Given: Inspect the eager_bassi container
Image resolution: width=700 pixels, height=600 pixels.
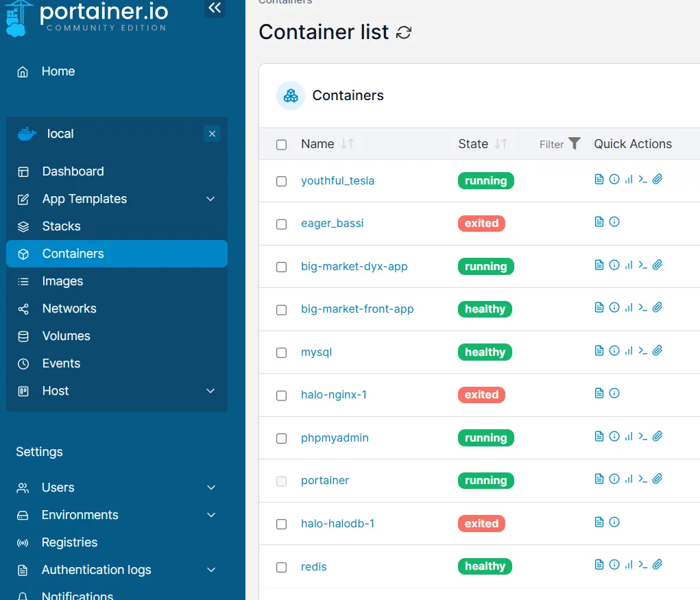Looking at the screenshot, I should click(x=614, y=222).
